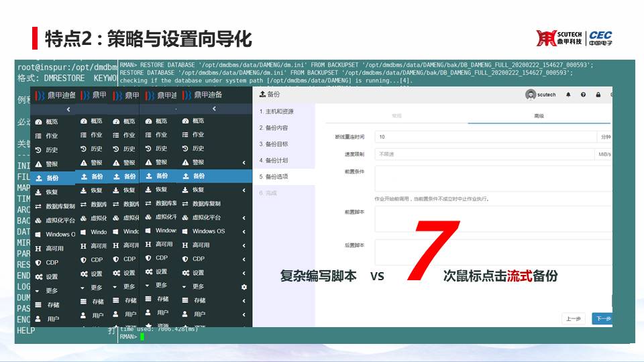The width and height of the screenshot is (644, 362).
Task: Open 作业 list icon in the rightmost sidebar
Action: point(186,135)
